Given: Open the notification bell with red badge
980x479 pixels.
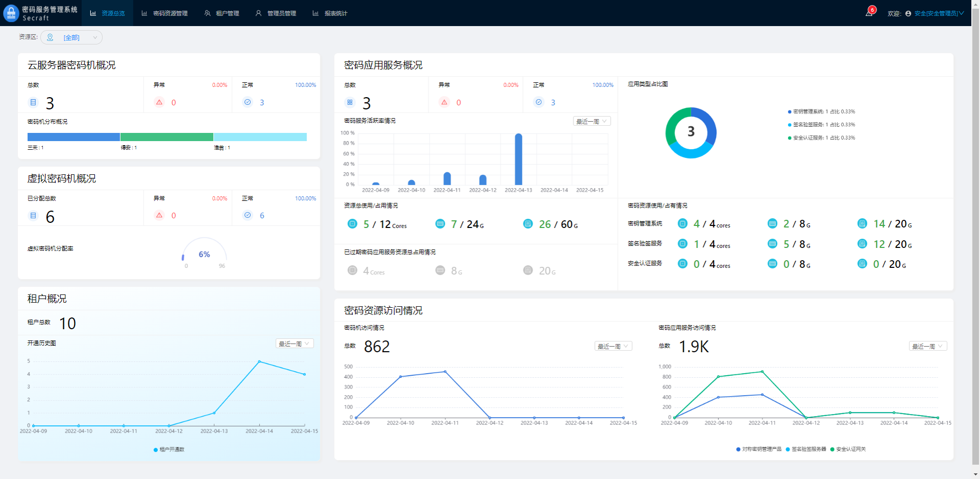Looking at the screenshot, I should [x=869, y=13].
